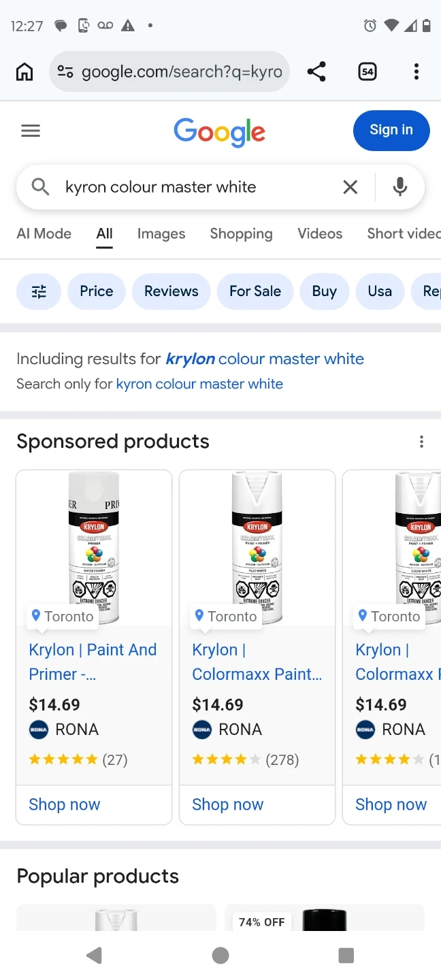Open the Google hamburger menu
441x980 pixels.
pyautogui.click(x=31, y=131)
